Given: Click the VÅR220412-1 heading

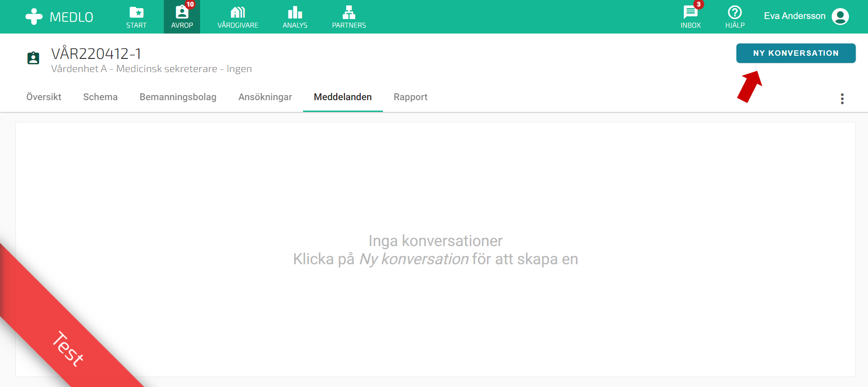Looking at the screenshot, I should click(x=96, y=53).
